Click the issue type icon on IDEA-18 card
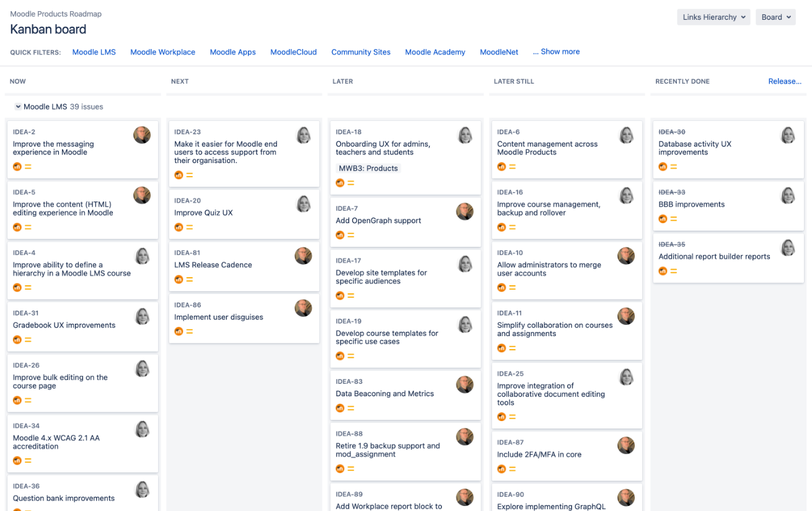Viewport: 812px width, 511px height. click(x=340, y=183)
